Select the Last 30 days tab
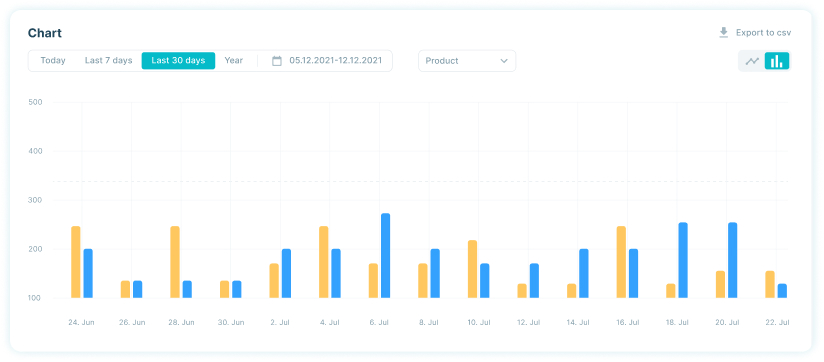 (178, 60)
